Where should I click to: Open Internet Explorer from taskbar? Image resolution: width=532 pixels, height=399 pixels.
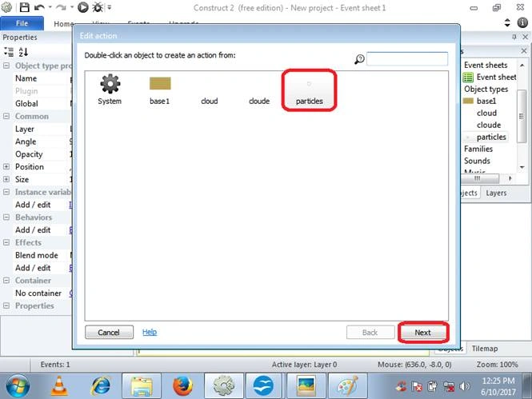point(101,386)
